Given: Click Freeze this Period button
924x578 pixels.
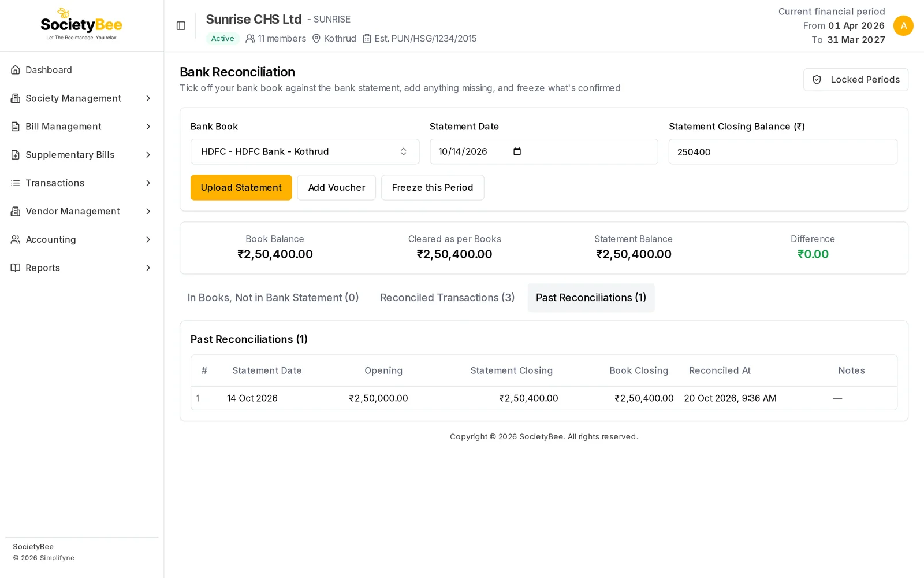Looking at the screenshot, I should click(433, 187).
